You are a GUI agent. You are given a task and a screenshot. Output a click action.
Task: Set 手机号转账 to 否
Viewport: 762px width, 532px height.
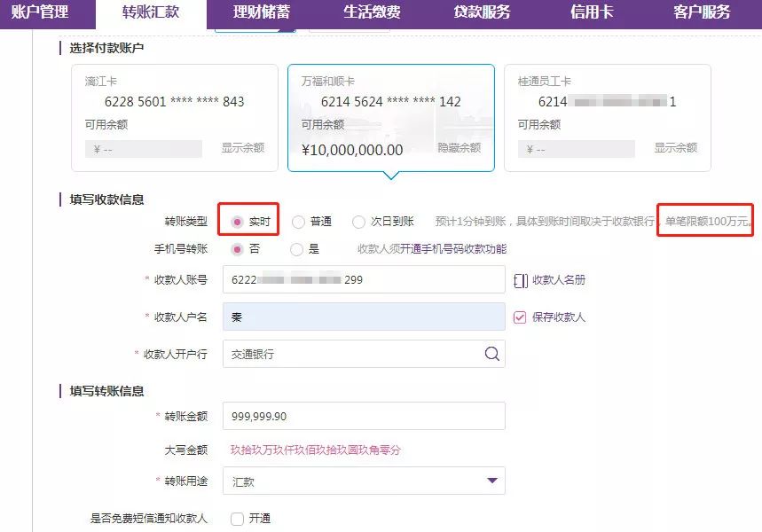click(237, 249)
